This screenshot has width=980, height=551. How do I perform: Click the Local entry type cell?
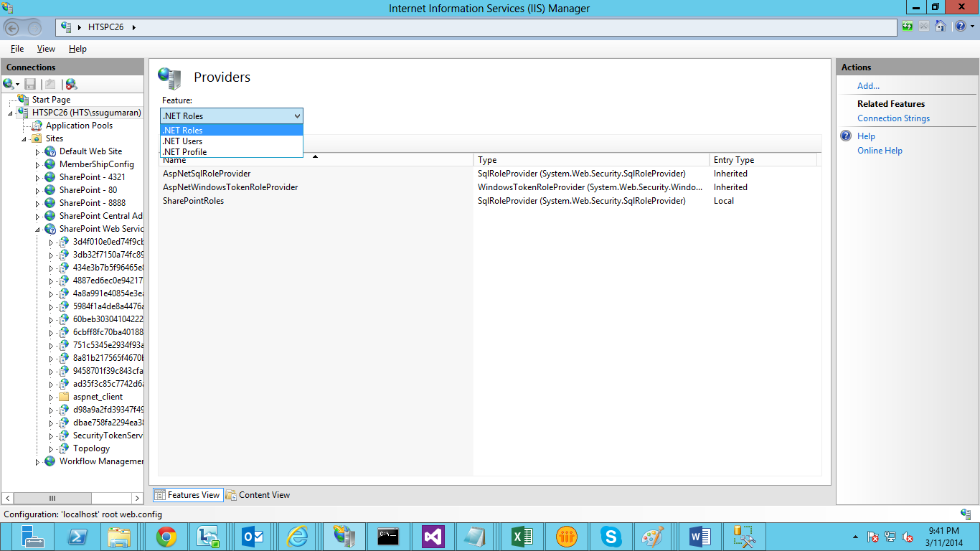coord(724,201)
